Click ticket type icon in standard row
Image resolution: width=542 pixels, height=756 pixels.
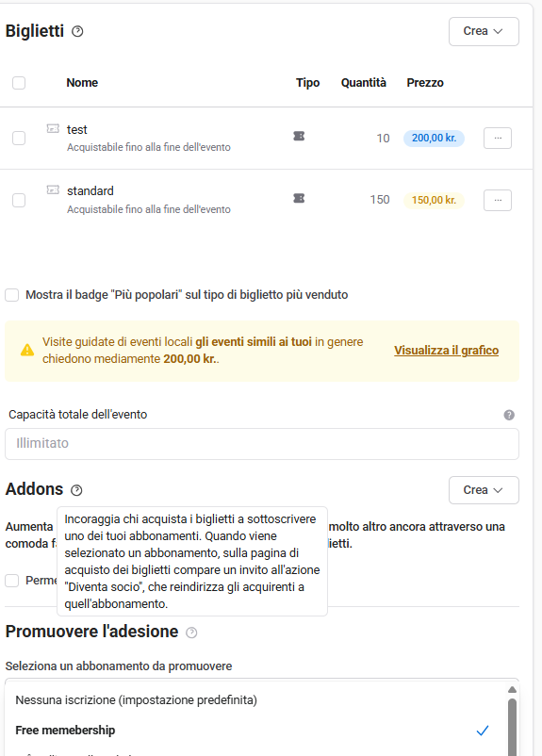pos(299,198)
